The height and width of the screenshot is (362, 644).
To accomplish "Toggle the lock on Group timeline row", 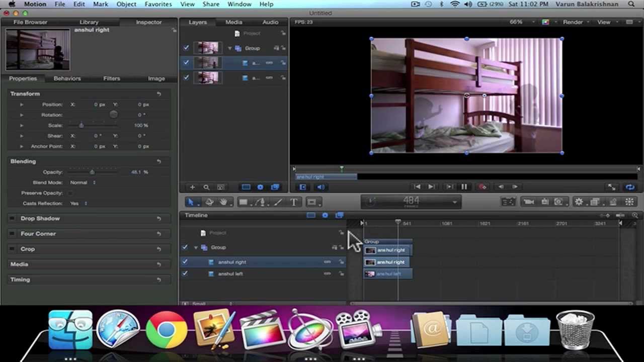I will point(341,247).
